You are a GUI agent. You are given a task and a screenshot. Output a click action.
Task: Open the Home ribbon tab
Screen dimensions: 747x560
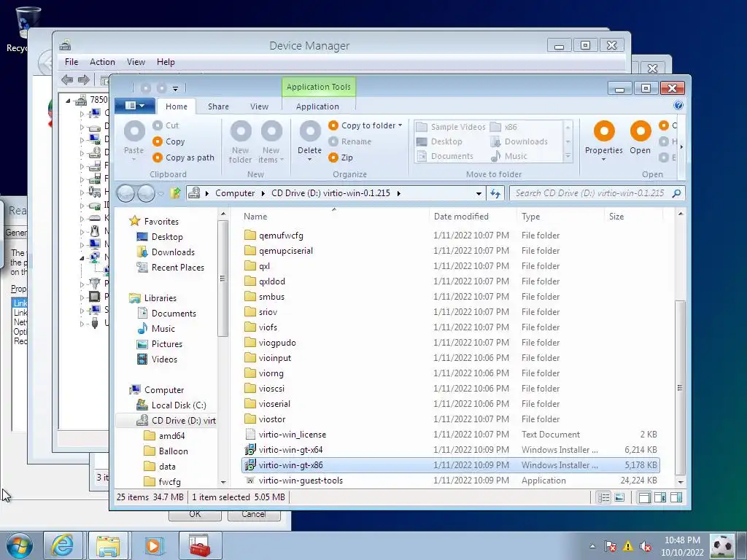177,106
